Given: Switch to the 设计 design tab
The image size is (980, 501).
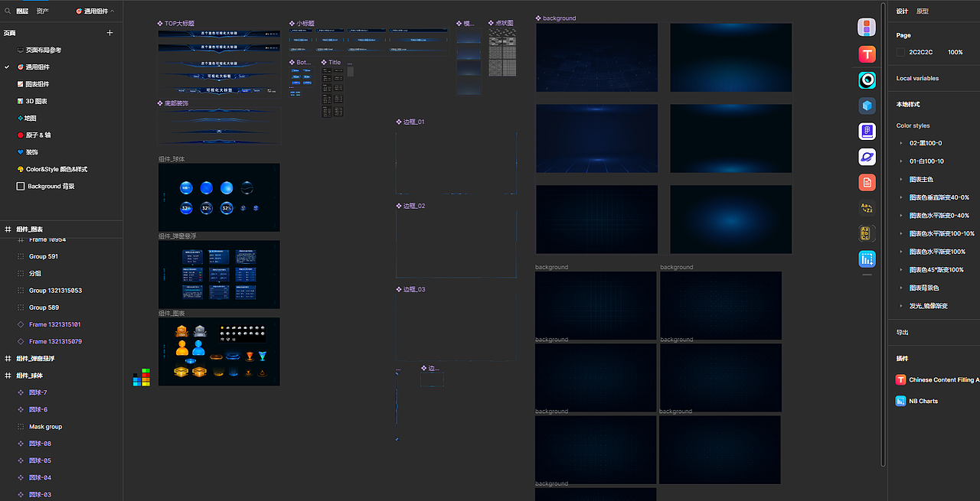Looking at the screenshot, I should tap(903, 11).
